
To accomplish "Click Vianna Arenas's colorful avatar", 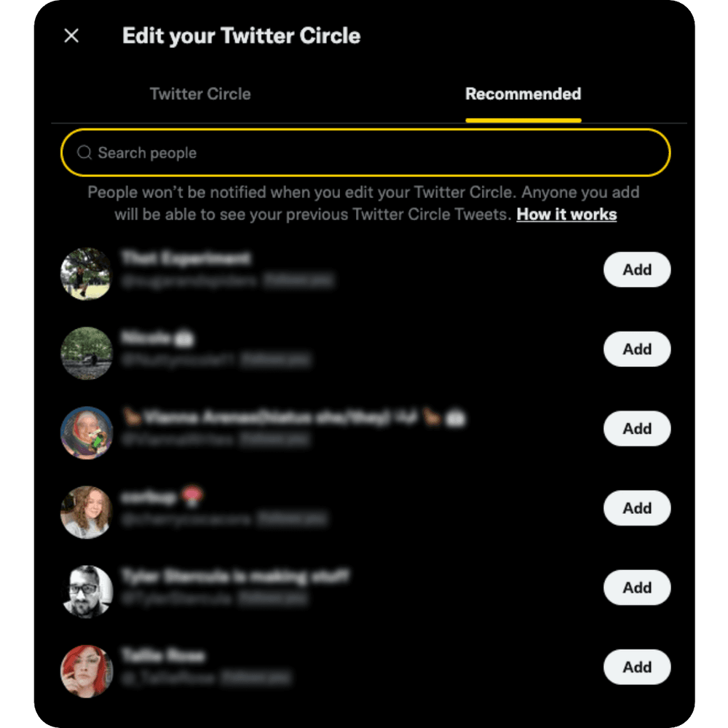I will 86,432.
